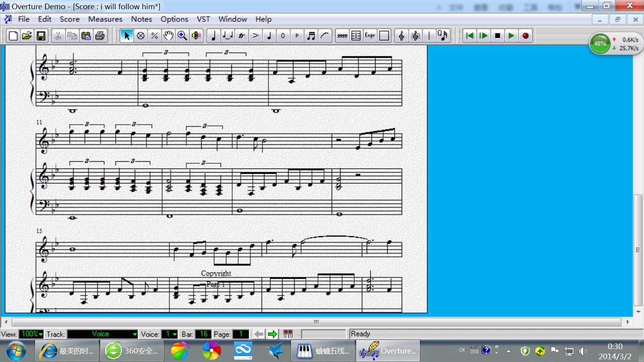Open the Voice number dropdown
Viewport: 644px width, 362px height.
(174, 334)
